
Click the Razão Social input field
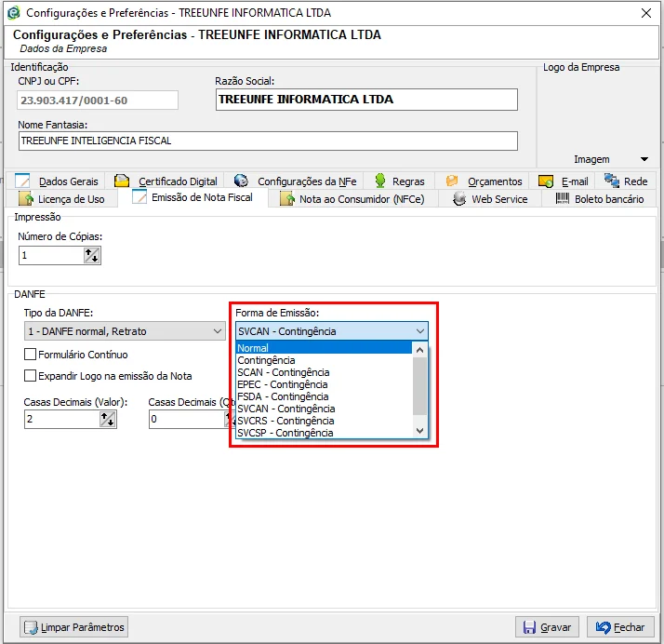click(366, 100)
